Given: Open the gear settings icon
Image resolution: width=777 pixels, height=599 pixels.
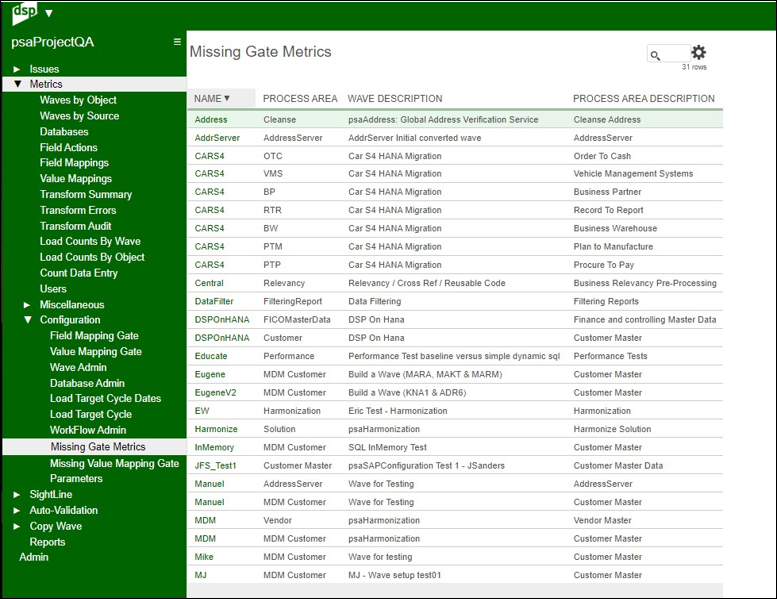Looking at the screenshot, I should point(698,52).
